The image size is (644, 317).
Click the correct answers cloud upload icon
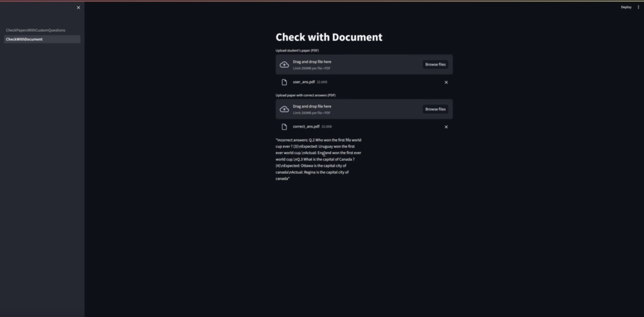coord(284,109)
